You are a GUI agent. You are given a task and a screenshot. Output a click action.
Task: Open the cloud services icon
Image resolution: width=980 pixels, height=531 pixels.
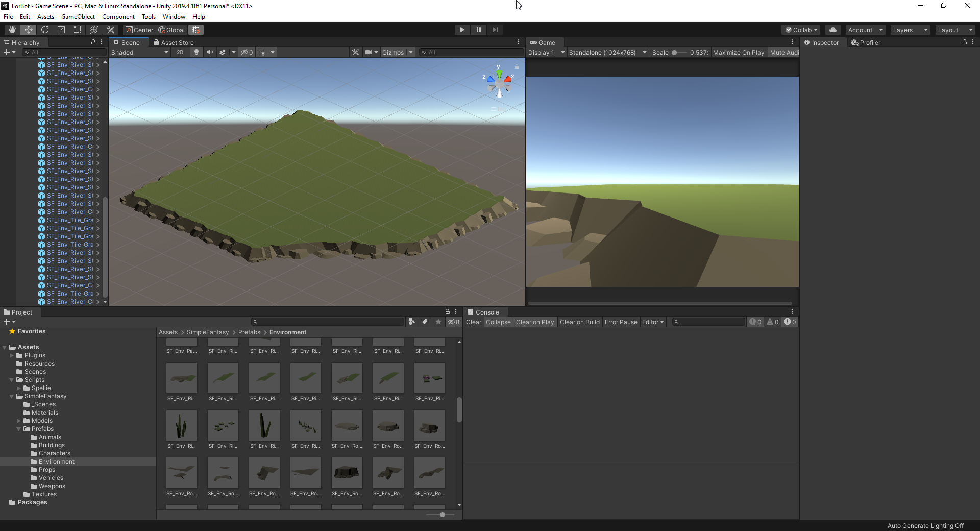833,30
